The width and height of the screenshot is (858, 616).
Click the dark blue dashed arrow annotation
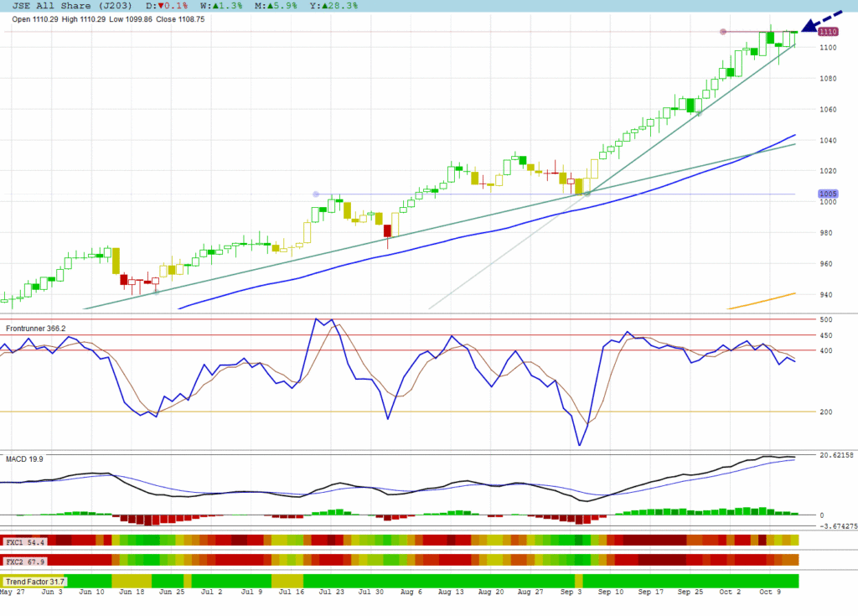(823, 20)
